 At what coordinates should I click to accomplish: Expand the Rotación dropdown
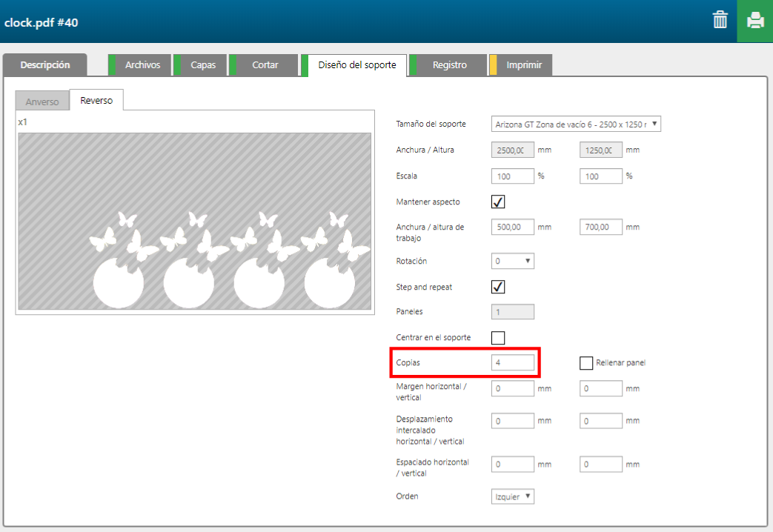[513, 261]
